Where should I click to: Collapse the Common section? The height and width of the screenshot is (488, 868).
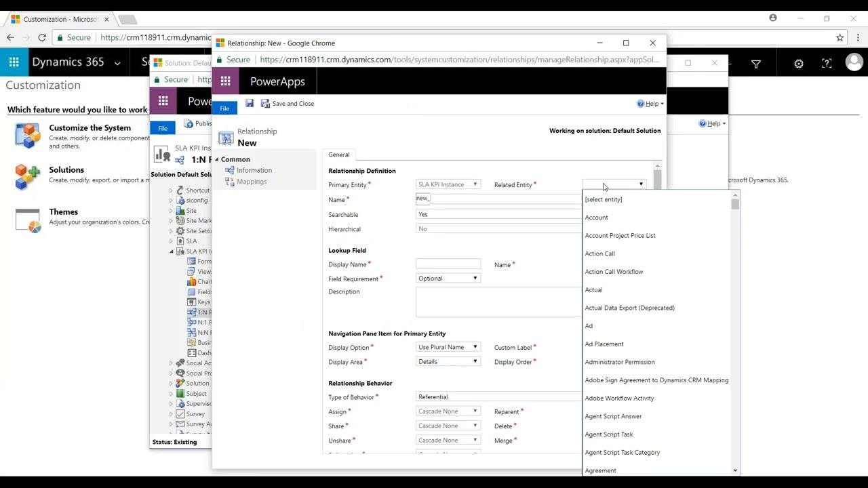pyautogui.click(x=217, y=159)
